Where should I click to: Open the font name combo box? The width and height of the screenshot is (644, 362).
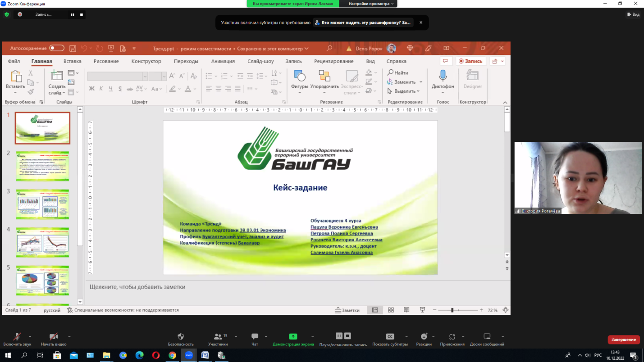(x=118, y=76)
